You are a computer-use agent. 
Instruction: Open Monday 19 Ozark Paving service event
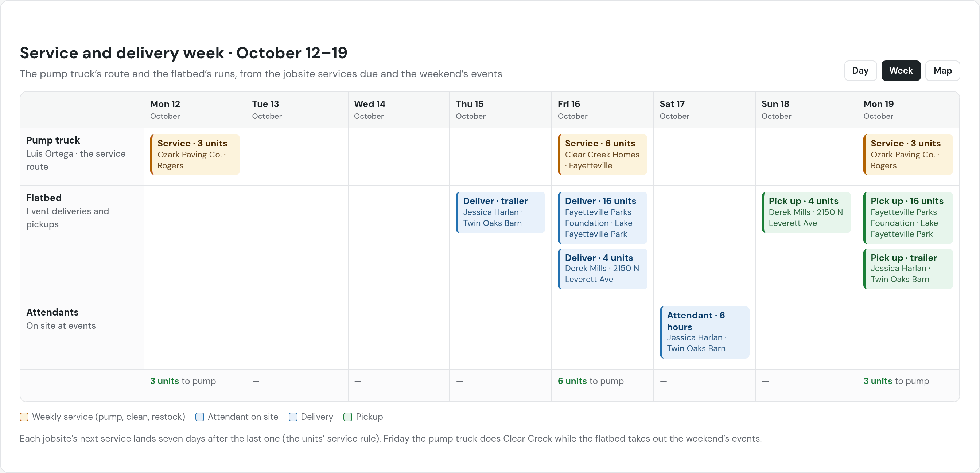click(908, 155)
